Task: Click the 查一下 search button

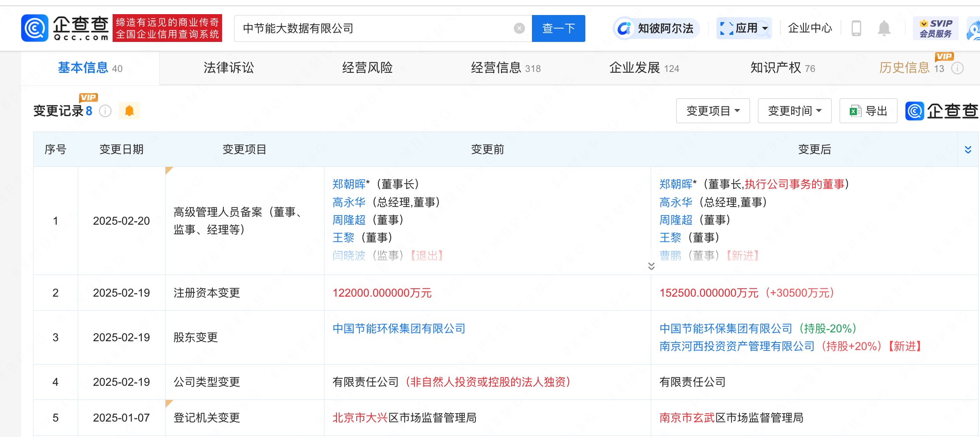Action: [558, 29]
